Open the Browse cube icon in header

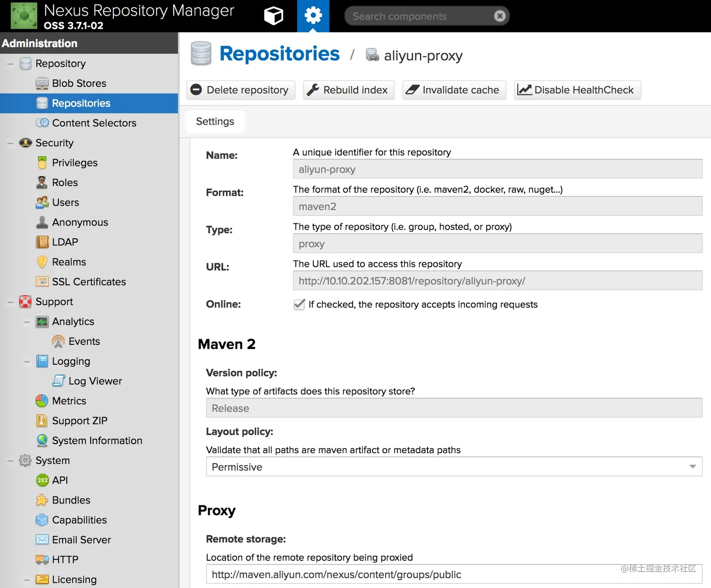click(273, 16)
